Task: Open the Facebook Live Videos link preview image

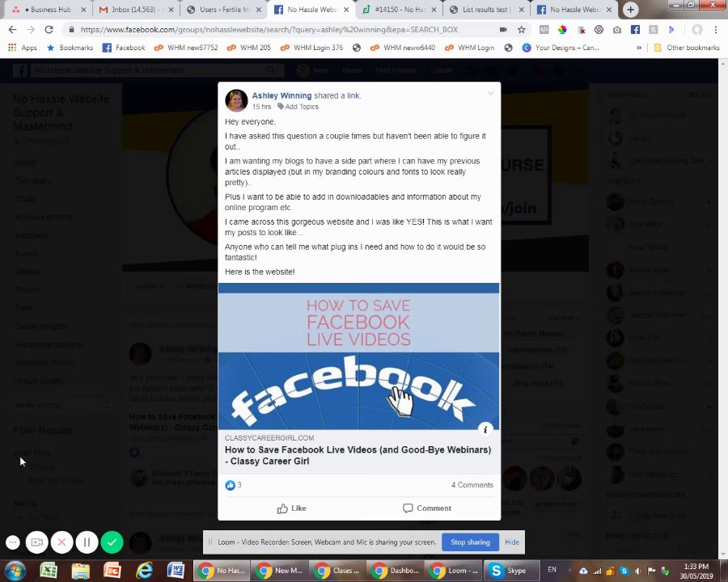Action: coord(359,356)
